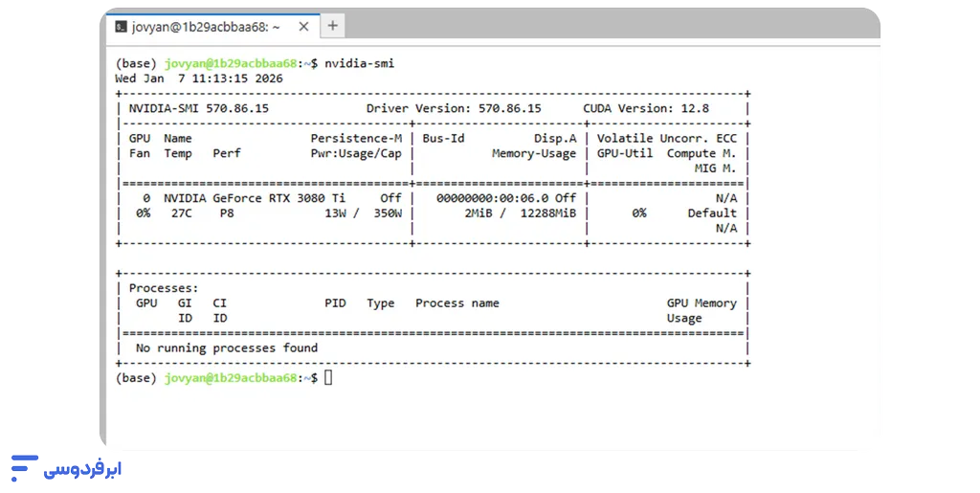
Task: Click the Driver Version: 570.86.15 text
Action: pyautogui.click(x=454, y=108)
